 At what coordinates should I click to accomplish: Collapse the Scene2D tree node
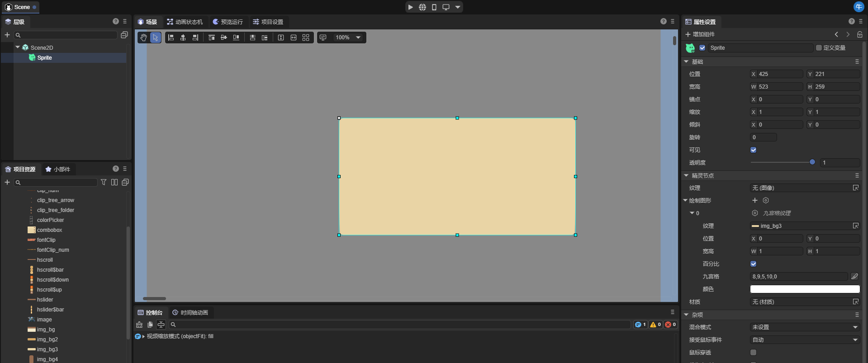[x=18, y=47]
